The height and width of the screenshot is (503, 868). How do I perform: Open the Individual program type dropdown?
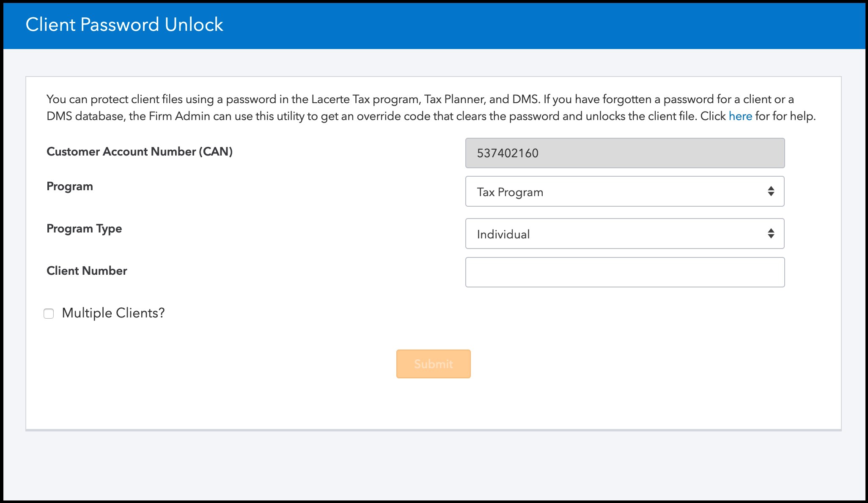point(625,233)
